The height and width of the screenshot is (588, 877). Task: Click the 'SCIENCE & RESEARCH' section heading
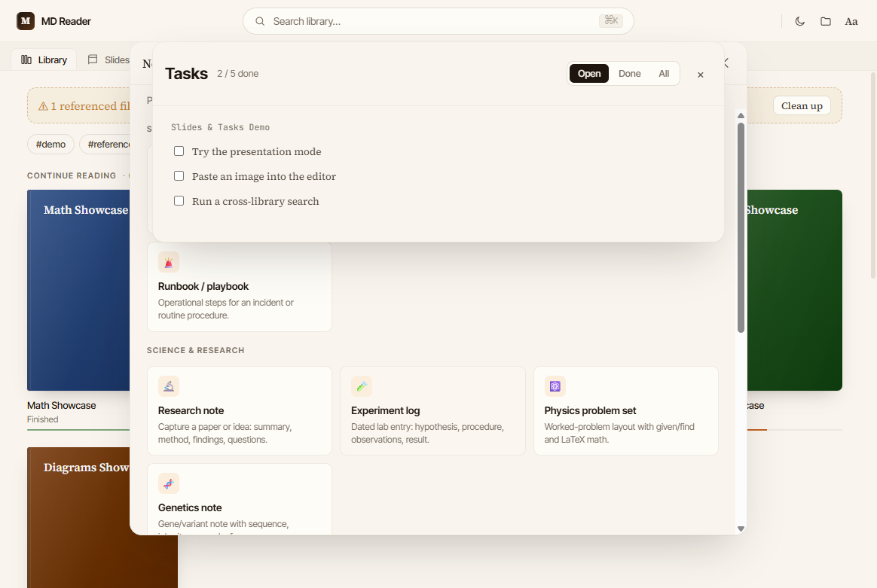196,350
